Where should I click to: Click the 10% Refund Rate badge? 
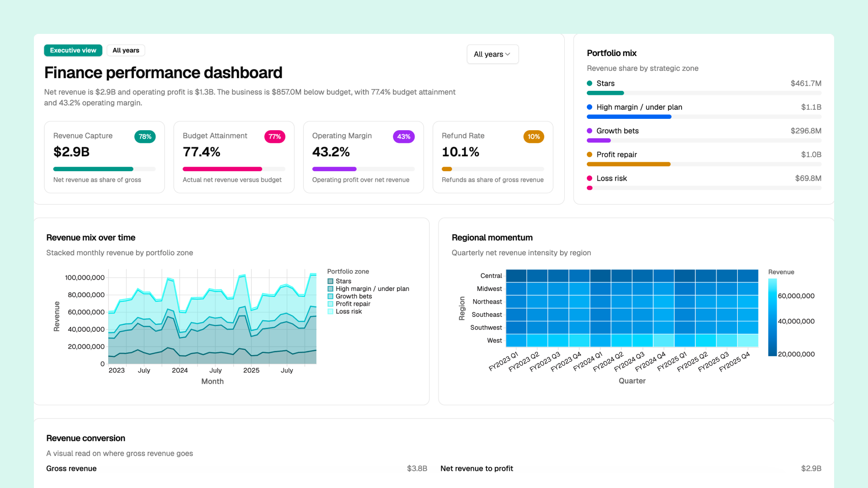pyautogui.click(x=533, y=136)
